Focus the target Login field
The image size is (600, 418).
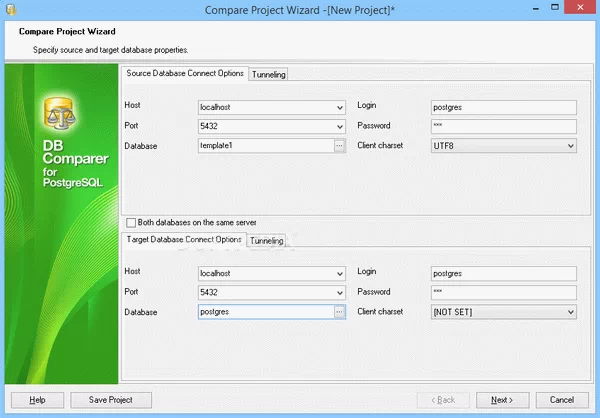click(504, 274)
